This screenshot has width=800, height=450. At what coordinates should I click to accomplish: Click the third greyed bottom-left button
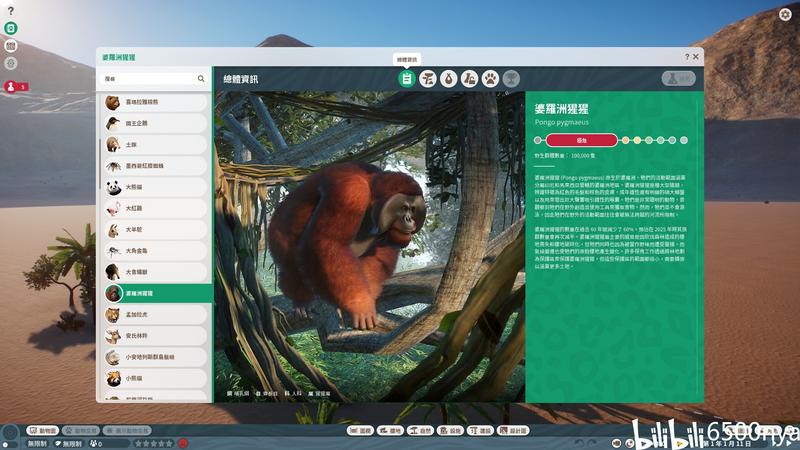pos(127,431)
